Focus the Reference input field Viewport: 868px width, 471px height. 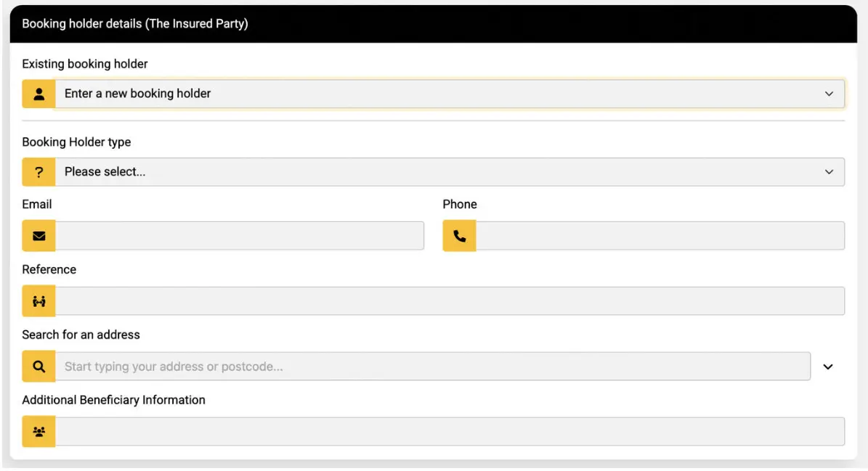tap(450, 300)
